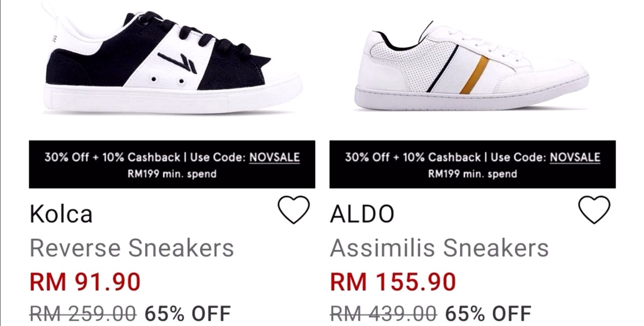Click RM199 min. spend text on Kolca banner
This screenshot has height=326, width=644.
point(172,174)
